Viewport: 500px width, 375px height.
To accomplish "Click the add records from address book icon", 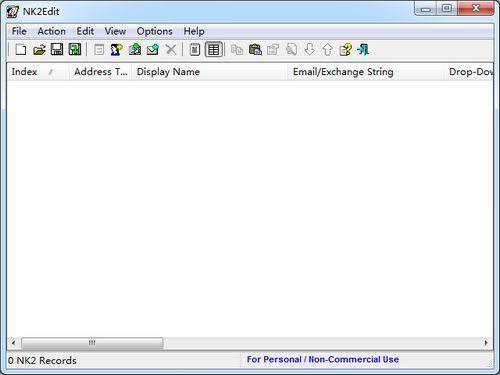I will click(135, 50).
